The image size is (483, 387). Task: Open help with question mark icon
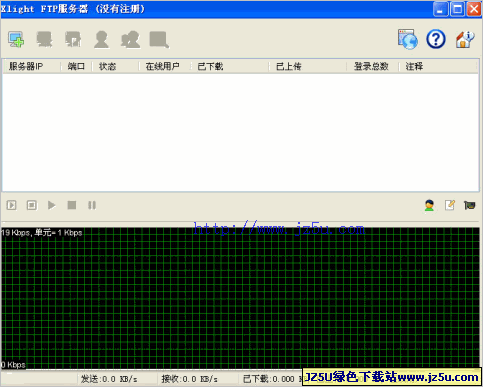[x=436, y=39]
